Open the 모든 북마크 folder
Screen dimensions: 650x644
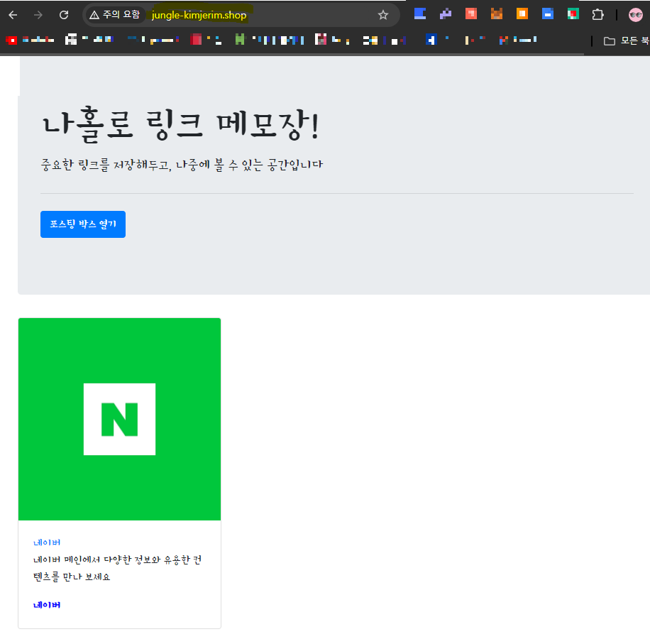point(627,40)
